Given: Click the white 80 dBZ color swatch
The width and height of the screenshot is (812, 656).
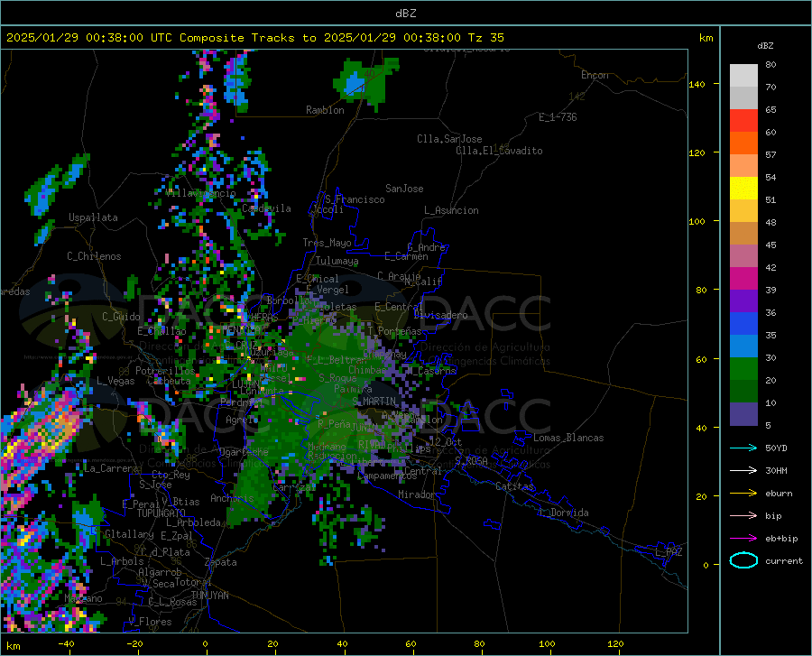Looking at the screenshot, I should pos(743,75).
